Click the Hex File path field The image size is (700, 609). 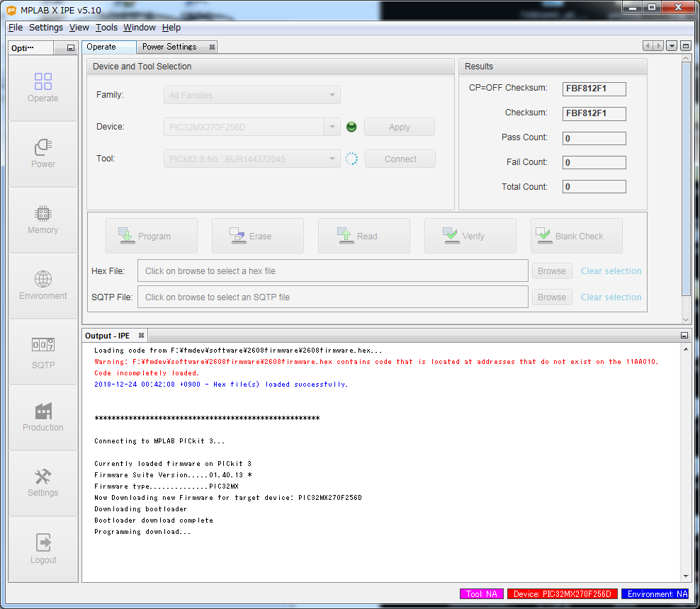pos(333,271)
